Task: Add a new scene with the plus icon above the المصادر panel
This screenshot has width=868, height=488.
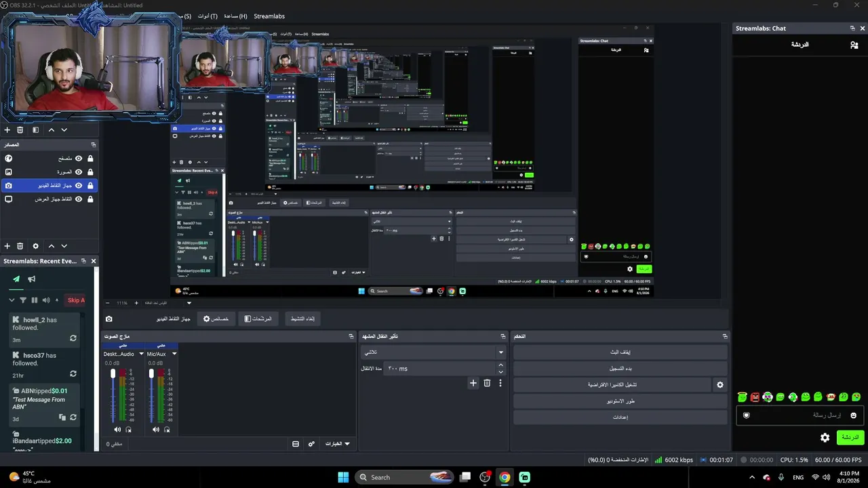Action: pos(7,130)
